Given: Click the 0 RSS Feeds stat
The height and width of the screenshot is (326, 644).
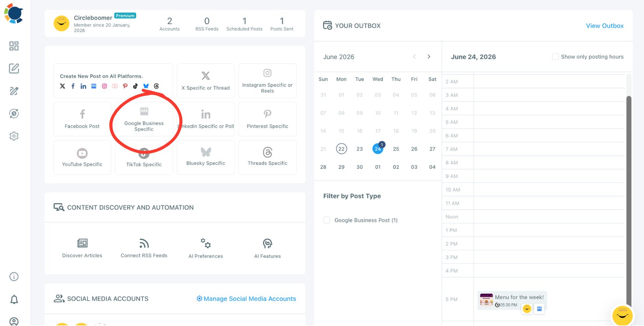Looking at the screenshot, I should 207,24.
